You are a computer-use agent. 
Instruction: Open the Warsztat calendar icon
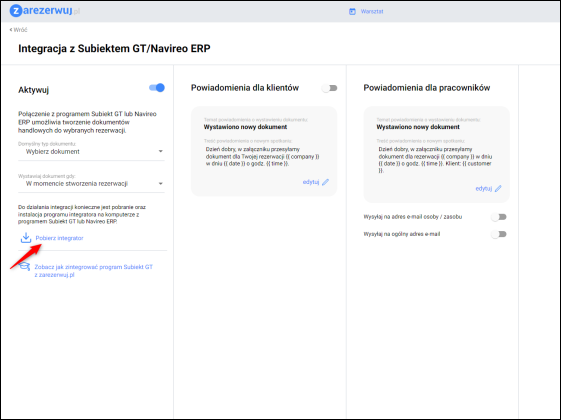(352, 11)
